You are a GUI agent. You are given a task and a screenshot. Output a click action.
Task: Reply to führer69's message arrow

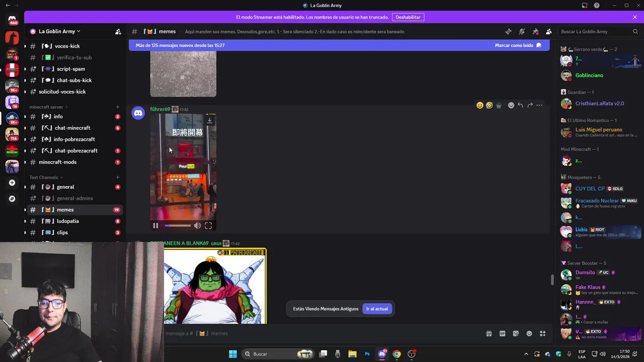click(520, 105)
